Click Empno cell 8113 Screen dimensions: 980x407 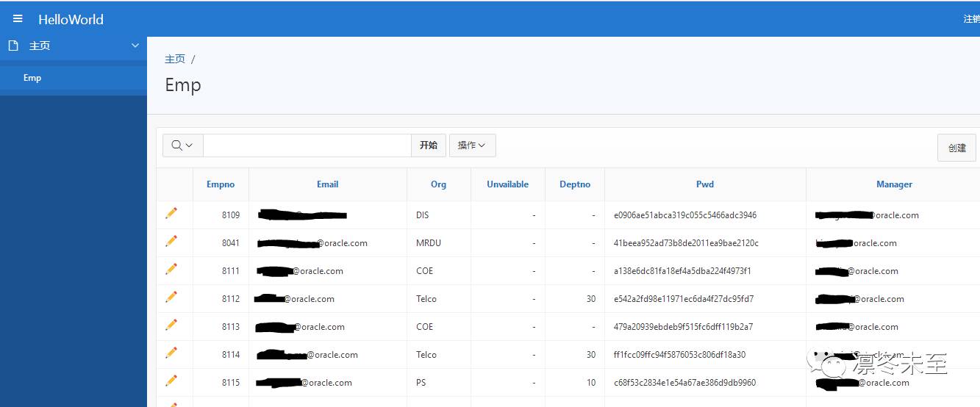tap(231, 327)
